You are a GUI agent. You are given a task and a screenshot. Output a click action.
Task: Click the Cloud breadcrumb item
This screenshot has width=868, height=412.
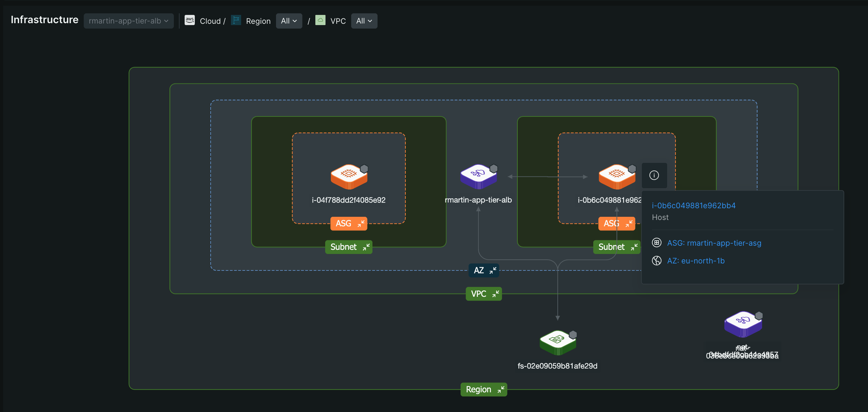(211, 21)
